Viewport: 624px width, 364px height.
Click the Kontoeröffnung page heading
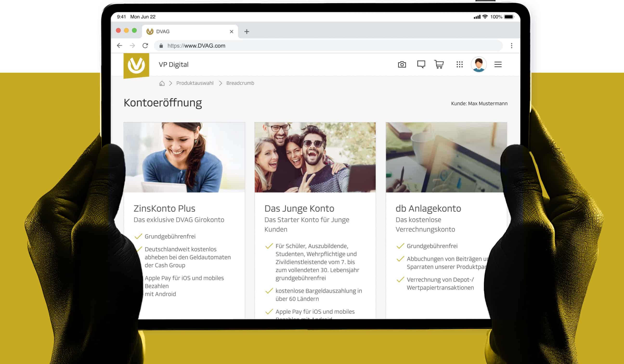tap(163, 103)
